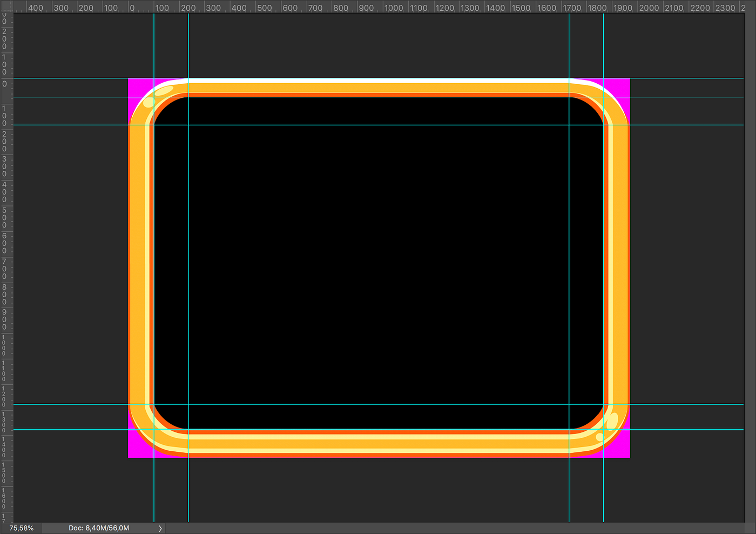Image resolution: width=756 pixels, height=534 pixels.
Task: Click the ruler origin corner square
Action: click(x=6, y=7)
